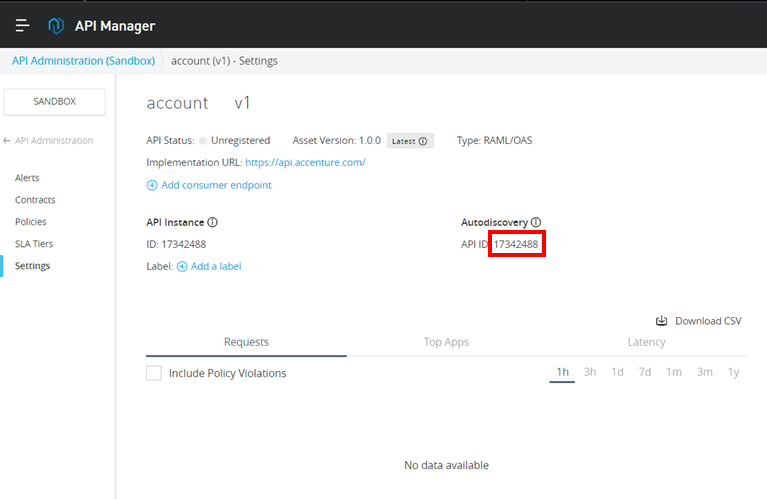Click the back arrow to API Administration

pyautogui.click(x=8, y=141)
